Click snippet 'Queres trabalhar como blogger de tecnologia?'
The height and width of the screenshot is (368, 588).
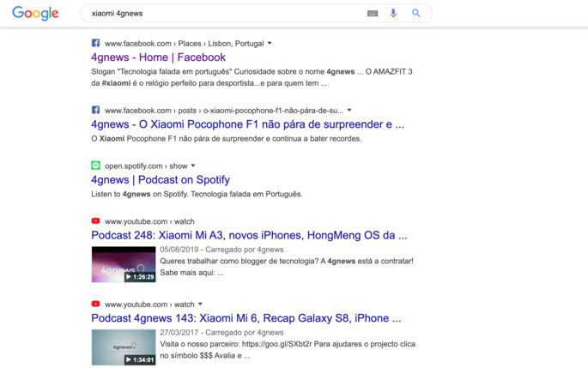tap(287, 267)
